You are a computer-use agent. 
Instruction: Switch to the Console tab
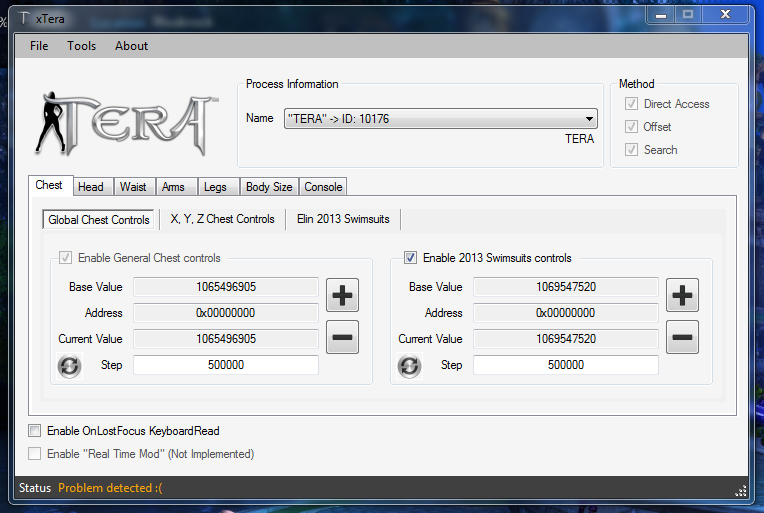323,187
